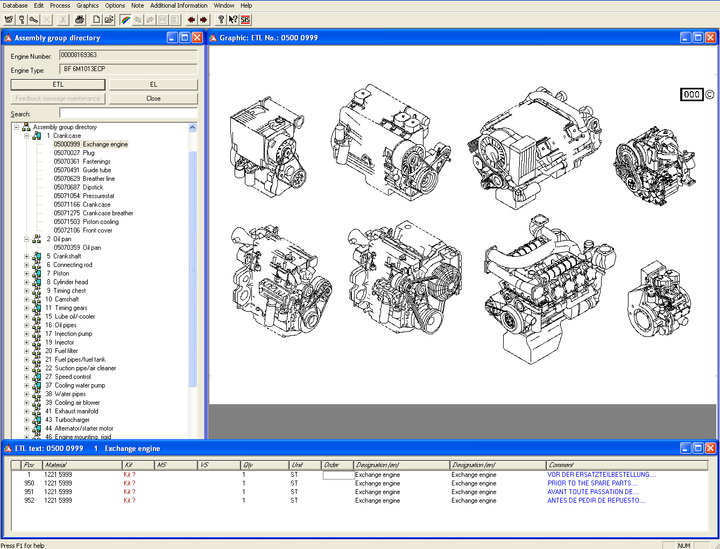Open the Graphics menu
The height and width of the screenshot is (549, 720).
click(x=87, y=6)
